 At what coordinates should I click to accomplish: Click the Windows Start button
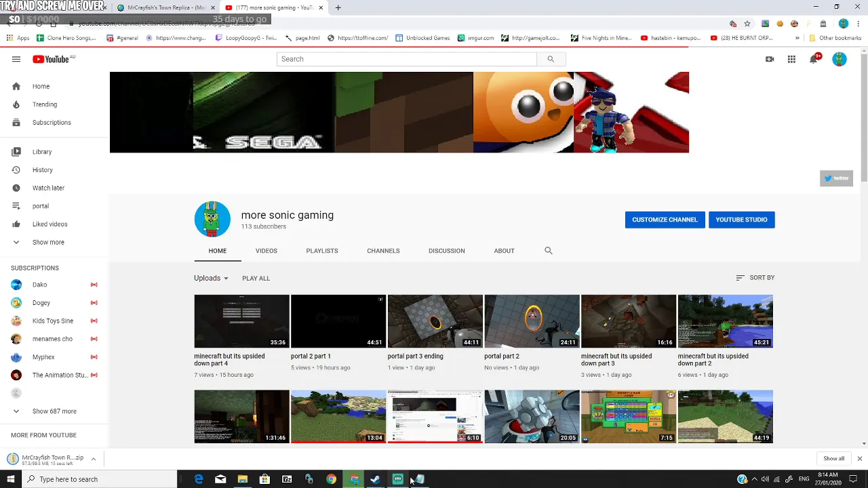(11, 479)
